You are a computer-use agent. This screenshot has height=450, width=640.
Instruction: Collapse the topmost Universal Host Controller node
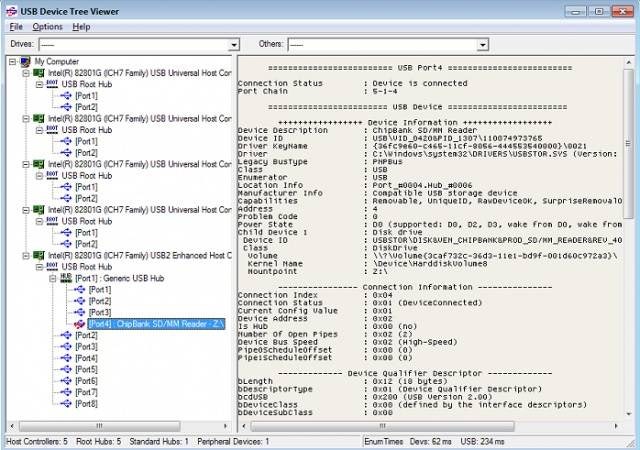26,74
